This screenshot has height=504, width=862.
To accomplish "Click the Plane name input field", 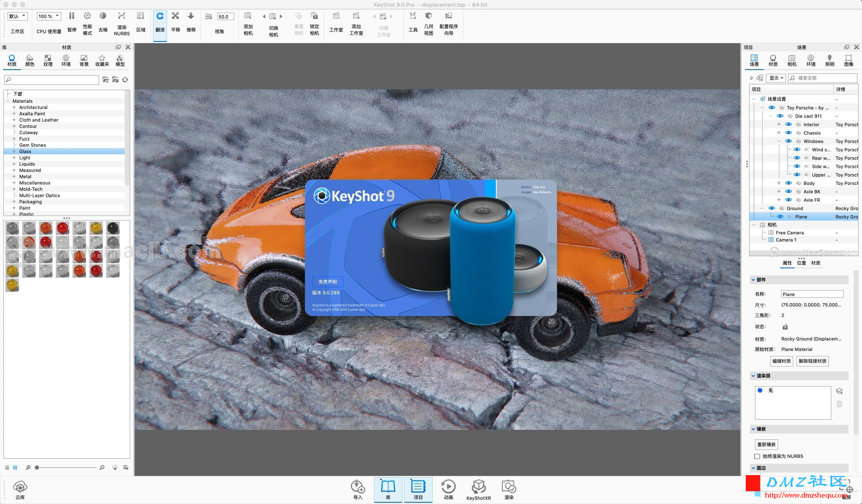I will [812, 294].
